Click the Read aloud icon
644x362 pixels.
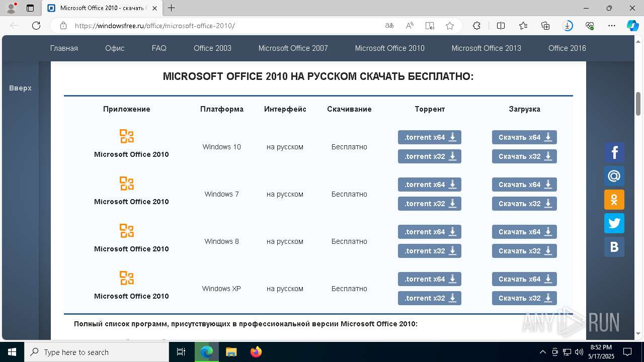click(410, 26)
